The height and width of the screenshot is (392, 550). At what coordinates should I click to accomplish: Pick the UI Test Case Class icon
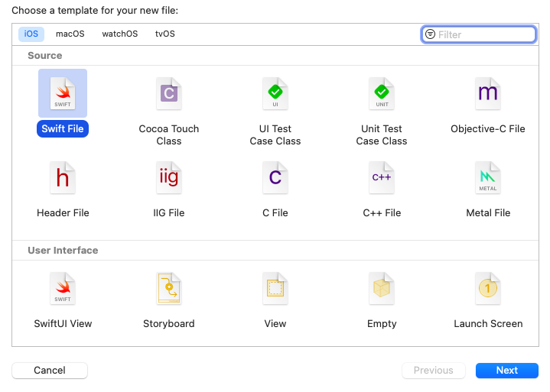pyautogui.click(x=275, y=93)
